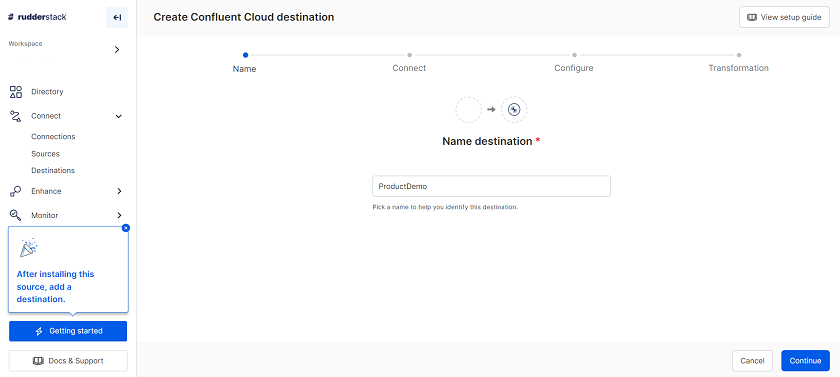Expand the Workspace switcher chevron
The height and width of the screenshot is (377, 840).
tap(117, 50)
